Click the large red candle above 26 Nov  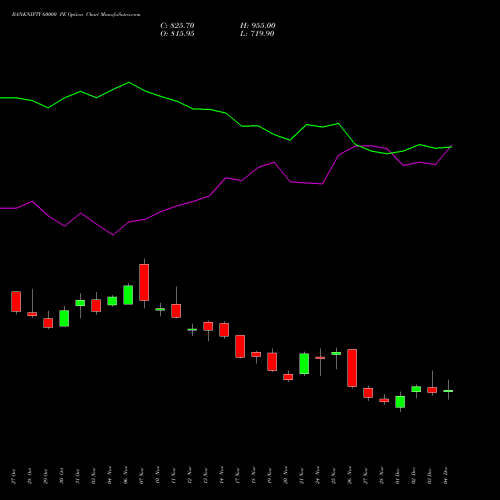click(352, 368)
